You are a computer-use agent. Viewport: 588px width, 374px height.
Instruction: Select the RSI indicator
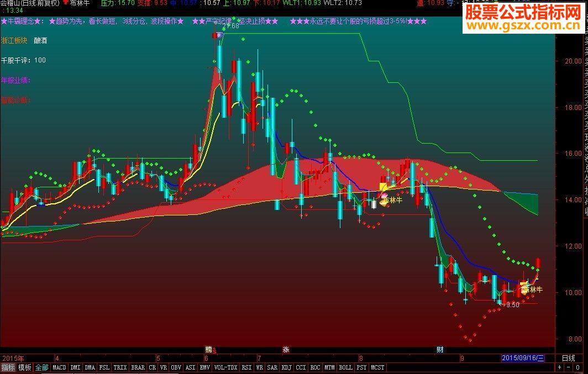(x=246, y=367)
